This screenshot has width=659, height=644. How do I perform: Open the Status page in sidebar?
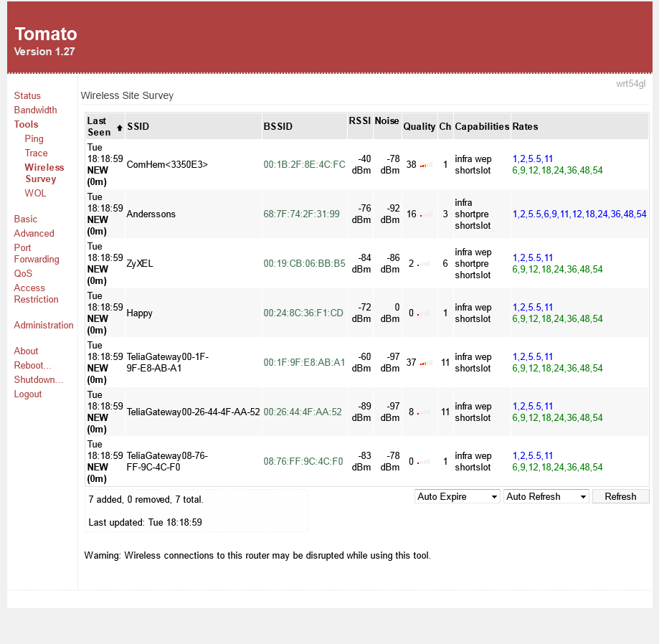point(27,95)
